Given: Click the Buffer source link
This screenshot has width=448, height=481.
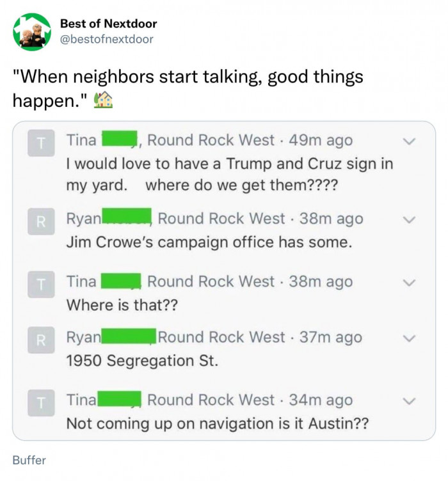Looking at the screenshot, I should [x=29, y=459].
